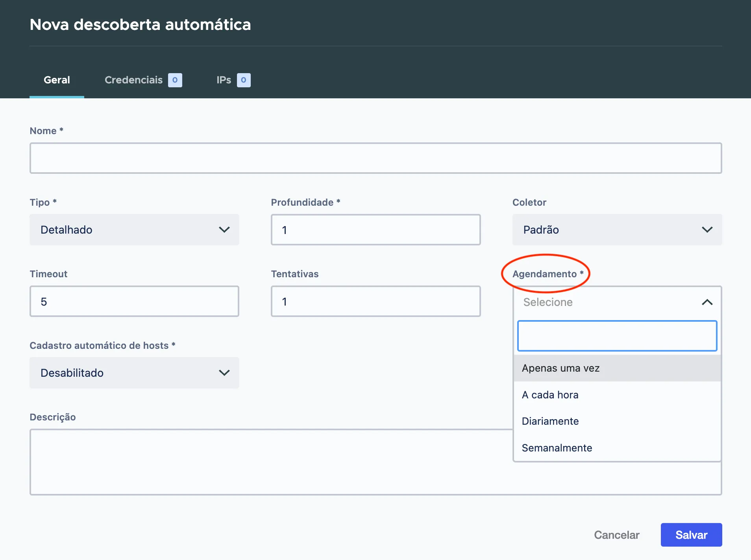
Task: Click the Credenciais count badge
Action: 175,80
